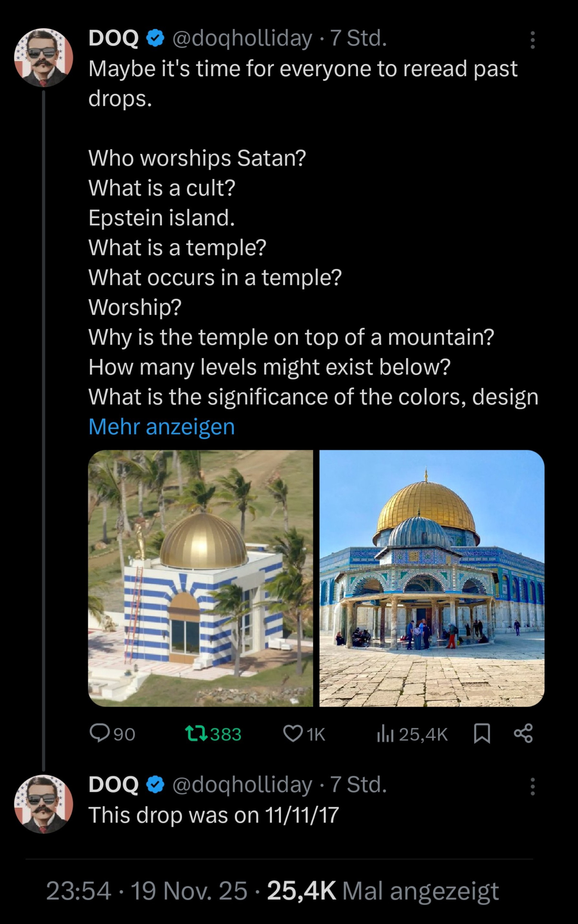The height and width of the screenshot is (924, 578).
Task: Click the '7 Std.' timestamp of first tweet
Action: pos(358,39)
